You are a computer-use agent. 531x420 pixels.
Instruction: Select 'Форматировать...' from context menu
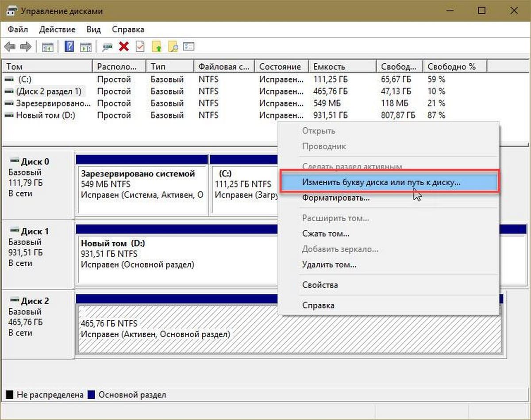point(335,198)
